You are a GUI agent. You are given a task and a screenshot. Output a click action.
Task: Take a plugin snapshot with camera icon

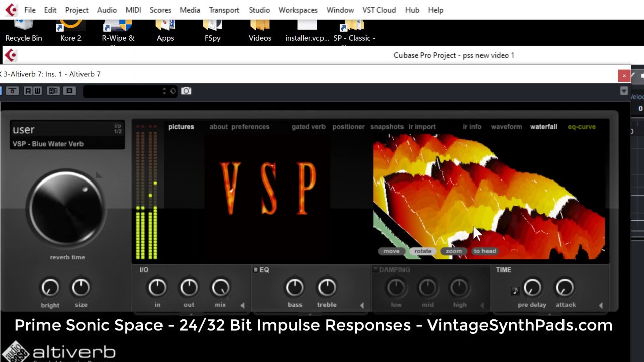[x=186, y=91]
